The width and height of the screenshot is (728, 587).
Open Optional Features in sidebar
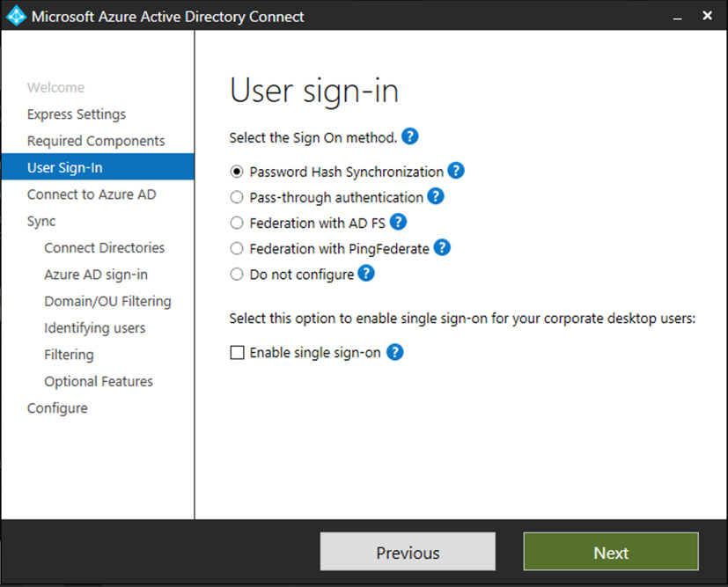coord(99,381)
